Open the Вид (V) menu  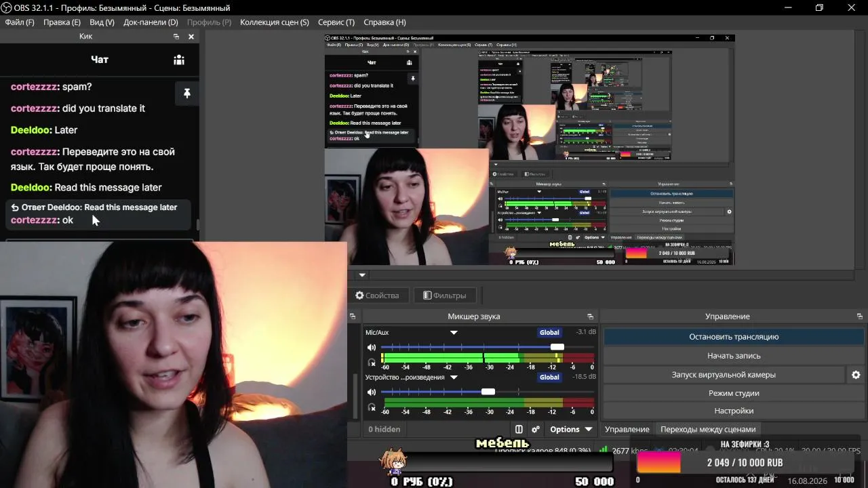pos(102,22)
